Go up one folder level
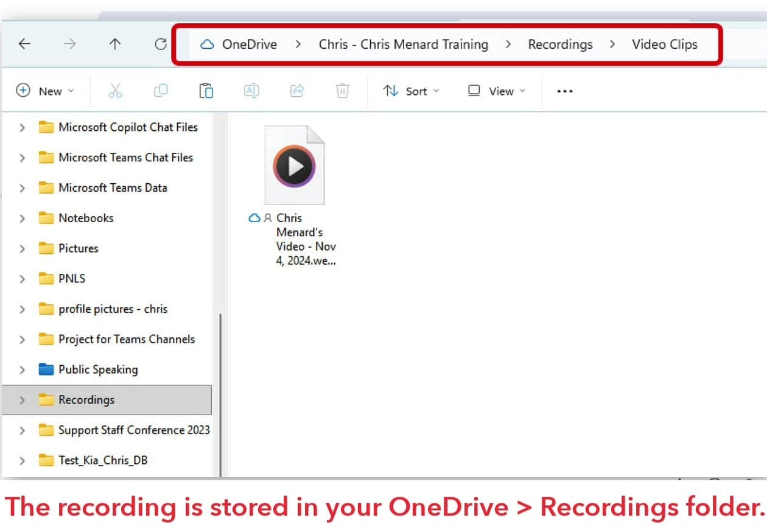This screenshot has width=767, height=532. pos(115,44)
